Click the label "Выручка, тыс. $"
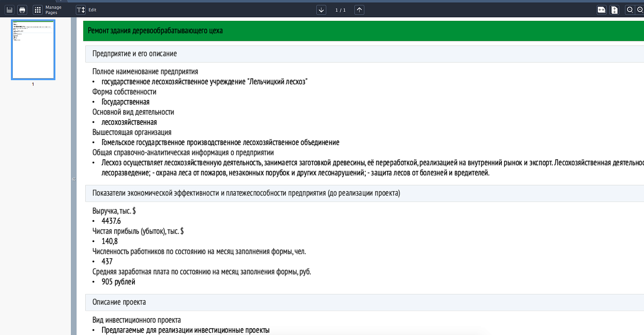 click(x=114, y=211)
